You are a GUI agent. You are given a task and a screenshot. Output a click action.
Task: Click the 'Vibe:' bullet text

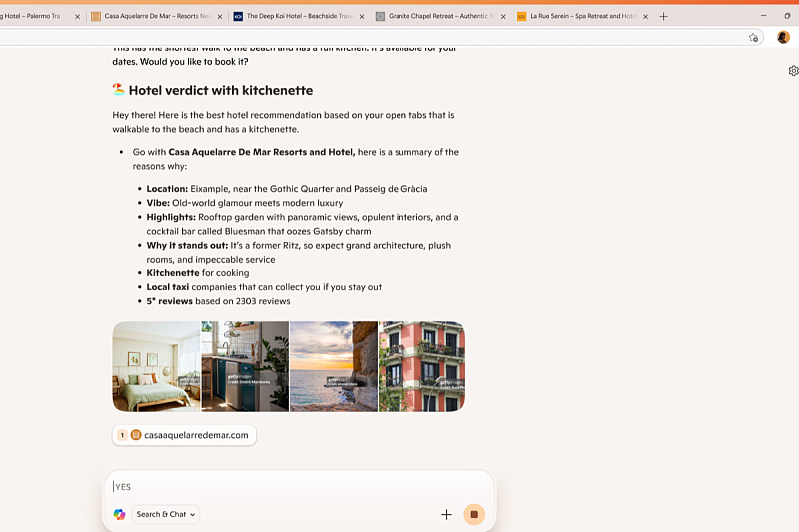pyautogui.click(x=245, y=203)
